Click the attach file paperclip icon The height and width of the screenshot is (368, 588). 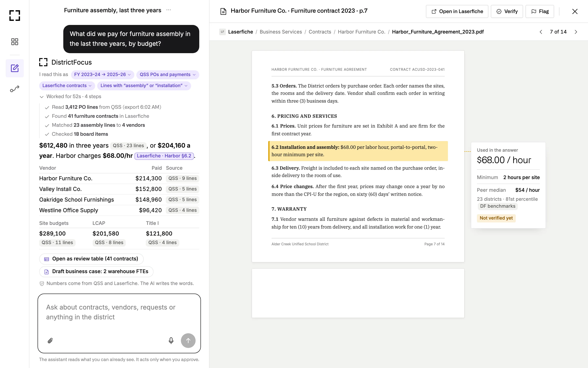click(x=50, y=340)
